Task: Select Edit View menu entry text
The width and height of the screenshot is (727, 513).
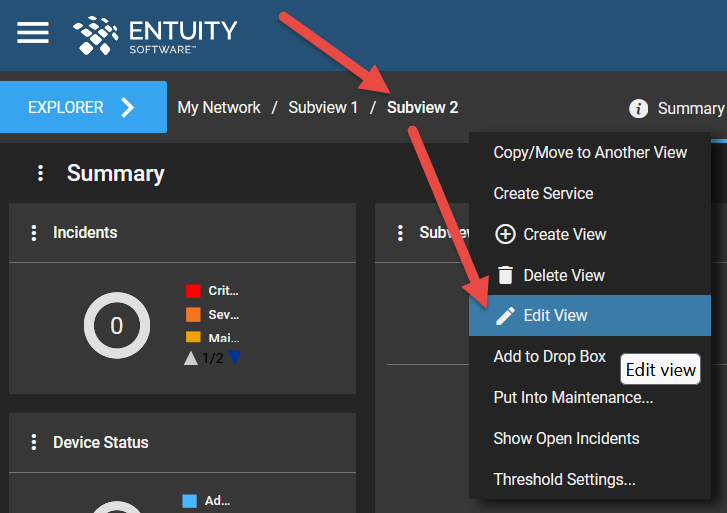Action: coord(555,316)
